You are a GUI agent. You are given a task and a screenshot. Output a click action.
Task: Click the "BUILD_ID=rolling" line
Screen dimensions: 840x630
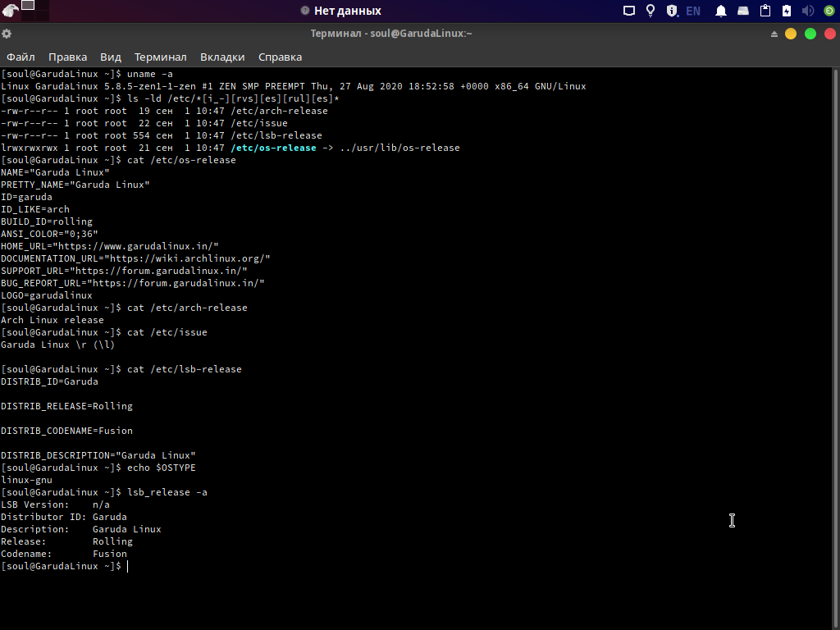pos(47,221)
